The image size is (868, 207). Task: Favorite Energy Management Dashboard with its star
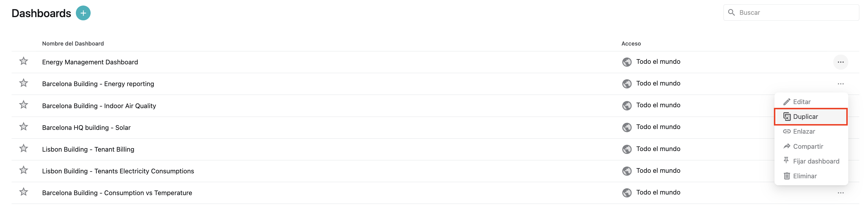[x=23, y=61]
